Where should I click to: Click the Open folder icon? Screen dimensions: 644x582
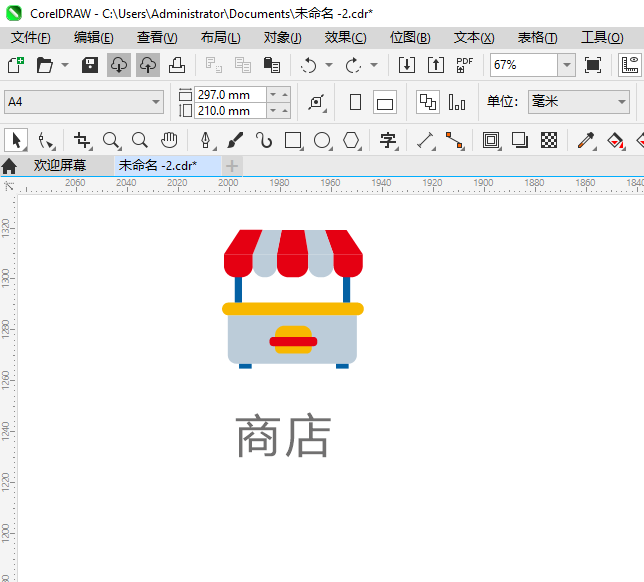click(44, 65)
